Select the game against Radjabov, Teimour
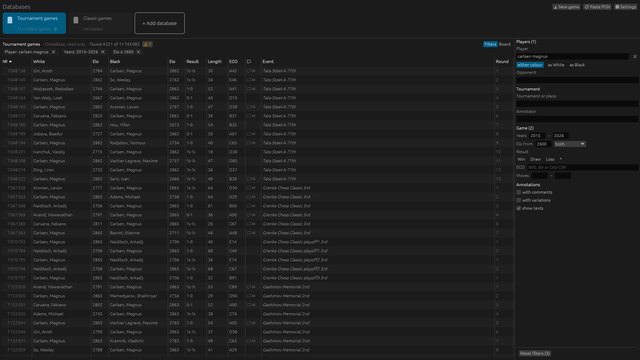Image resolution: width=640 pixels, height=360 pixels. tap(258, 143)
